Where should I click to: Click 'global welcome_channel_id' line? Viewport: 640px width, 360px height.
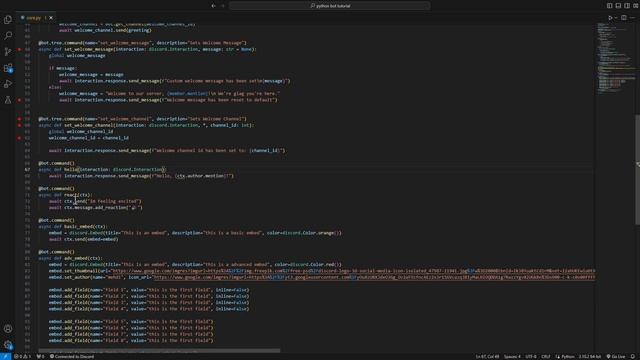click(81, 132)
